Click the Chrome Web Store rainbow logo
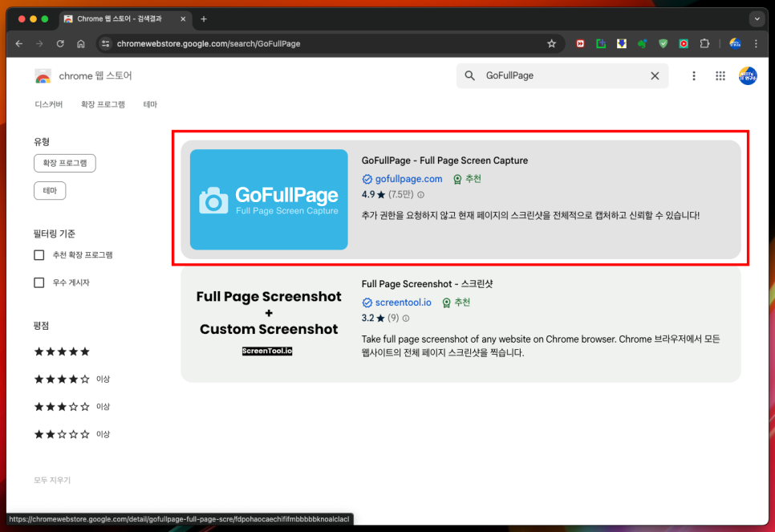The height and width of the screenshot is (532, 775). click(43, 76)
